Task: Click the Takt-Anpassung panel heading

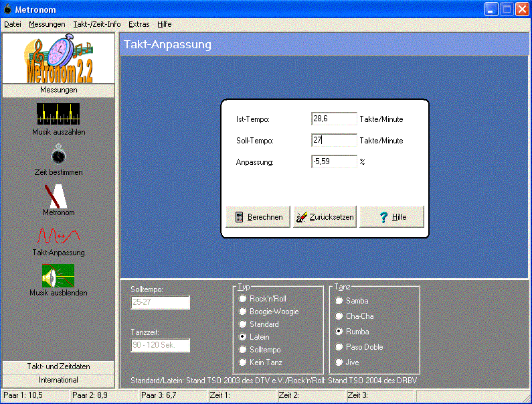Action: point(167,44)
